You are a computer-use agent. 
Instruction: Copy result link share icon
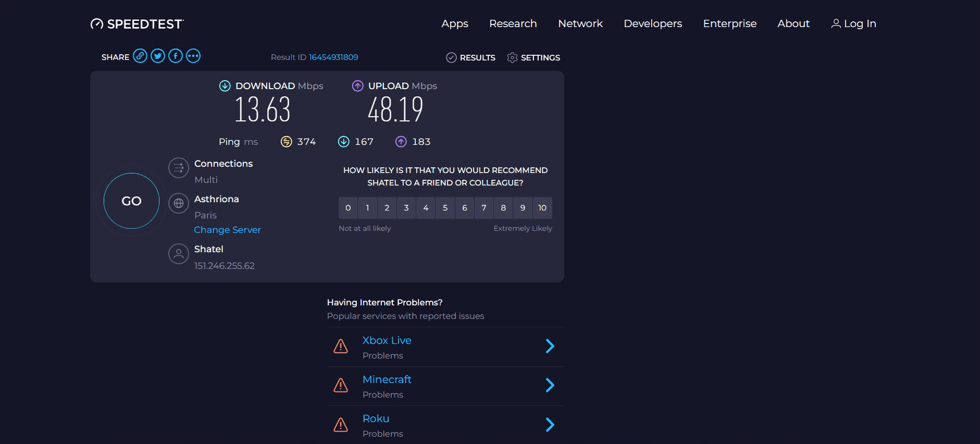click(x=140, y=56)
